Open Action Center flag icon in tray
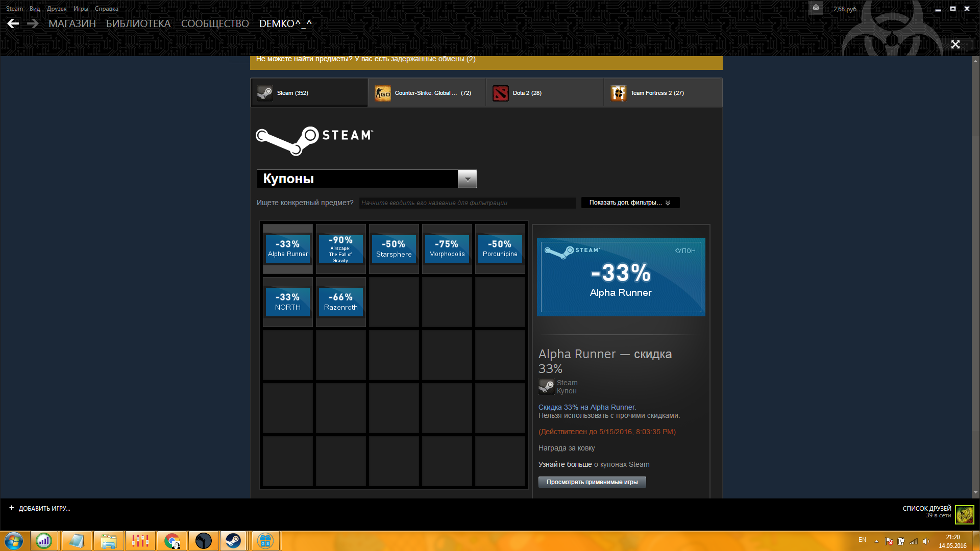The height and width of the screenshot is (551, 980). pos(889,541)
